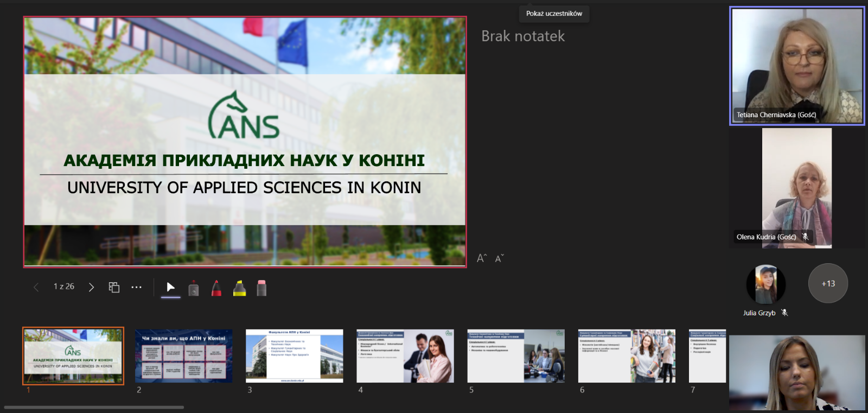Go to the next slide with the right chevron
Screen dimensions: 868x413
pos(91,287)
